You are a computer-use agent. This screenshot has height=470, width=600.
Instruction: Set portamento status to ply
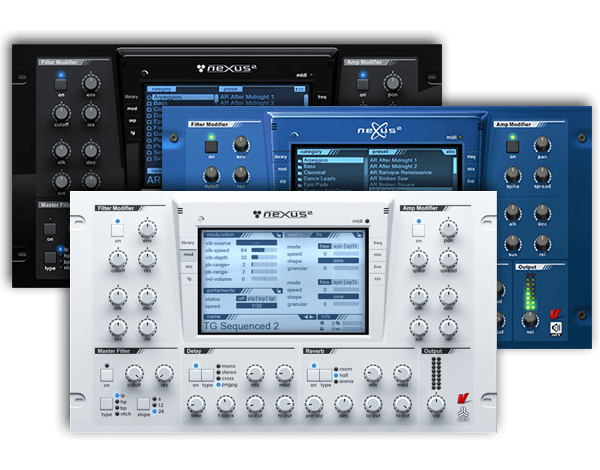pos(251,299)
